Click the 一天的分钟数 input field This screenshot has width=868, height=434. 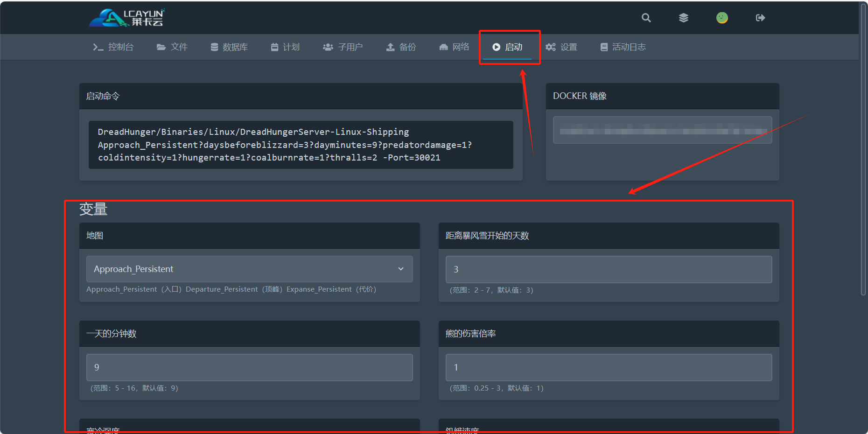tap(250, 367)
